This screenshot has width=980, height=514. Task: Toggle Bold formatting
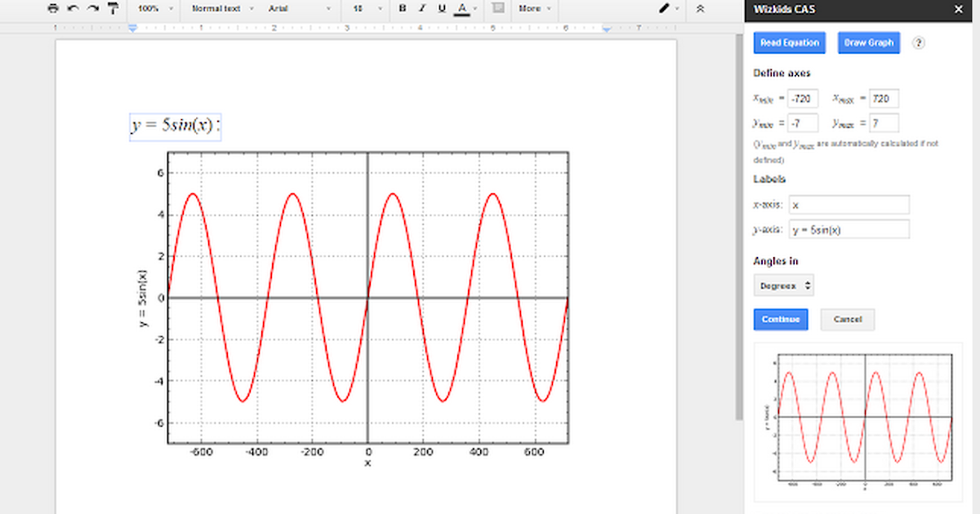[x=402, y=8]
